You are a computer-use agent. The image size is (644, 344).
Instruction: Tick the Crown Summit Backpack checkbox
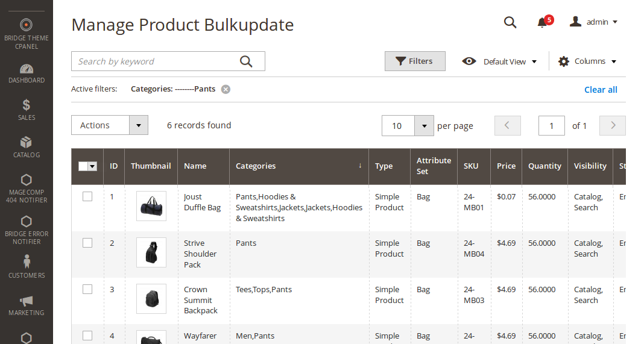click(87, 289)
